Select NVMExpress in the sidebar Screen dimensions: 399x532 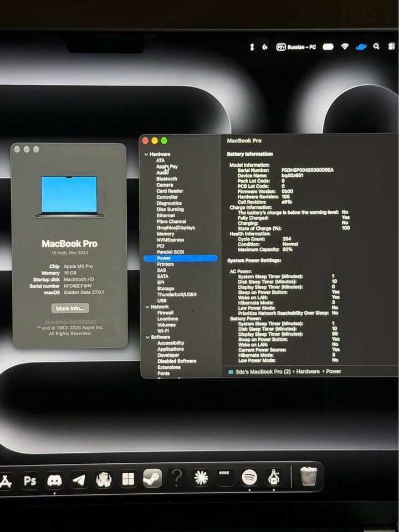pos(170,240)
